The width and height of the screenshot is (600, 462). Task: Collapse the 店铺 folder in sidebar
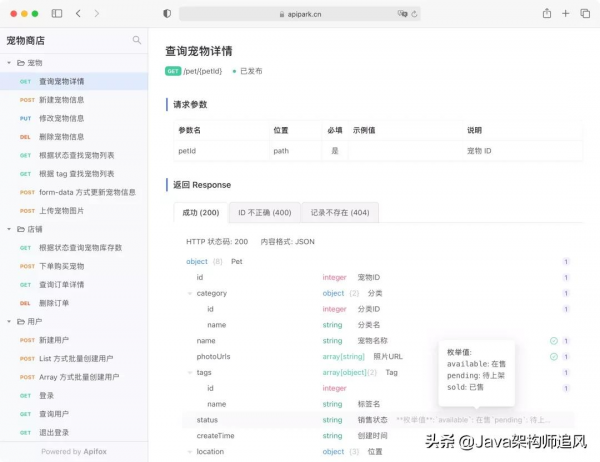point(9,229)
